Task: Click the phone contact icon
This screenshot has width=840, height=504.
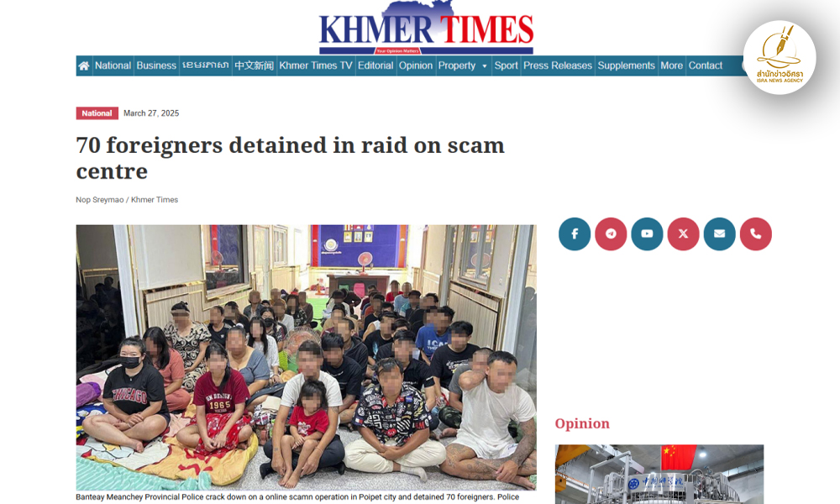Action: (756, 234)
